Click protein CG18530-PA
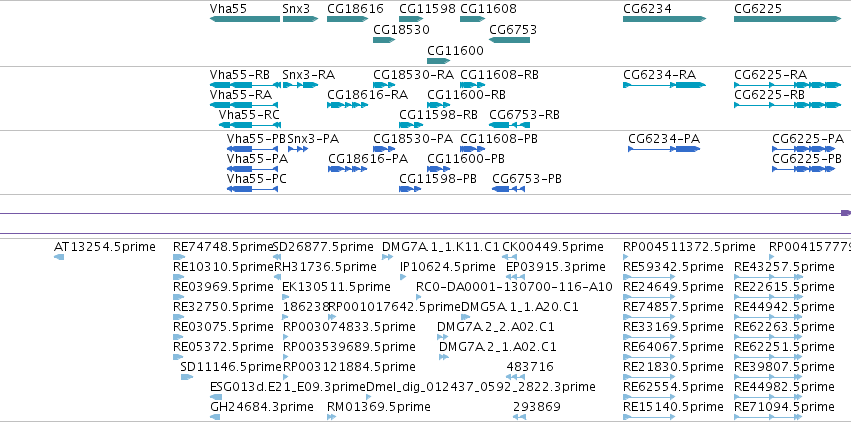 tap(384, 149)
